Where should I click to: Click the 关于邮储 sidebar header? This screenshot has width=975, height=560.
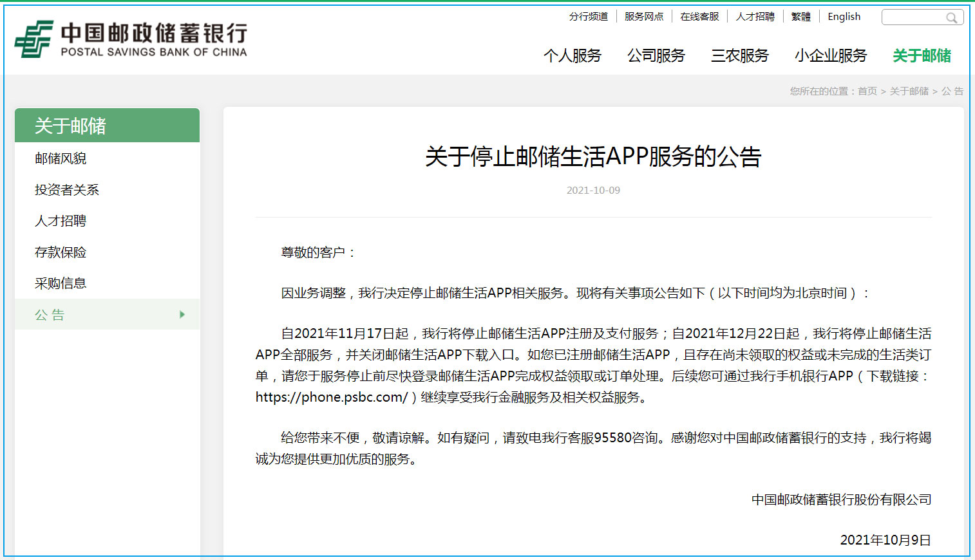coord(107,126)
